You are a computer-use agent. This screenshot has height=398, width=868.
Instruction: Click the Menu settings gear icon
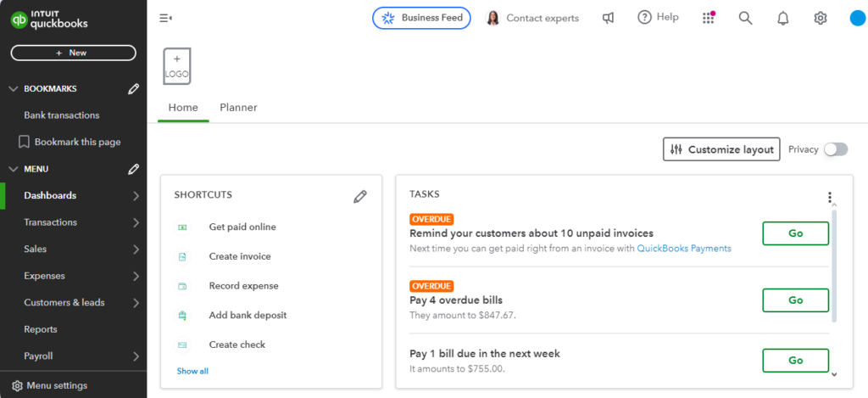pyautogui.click(x=17, y=385)
